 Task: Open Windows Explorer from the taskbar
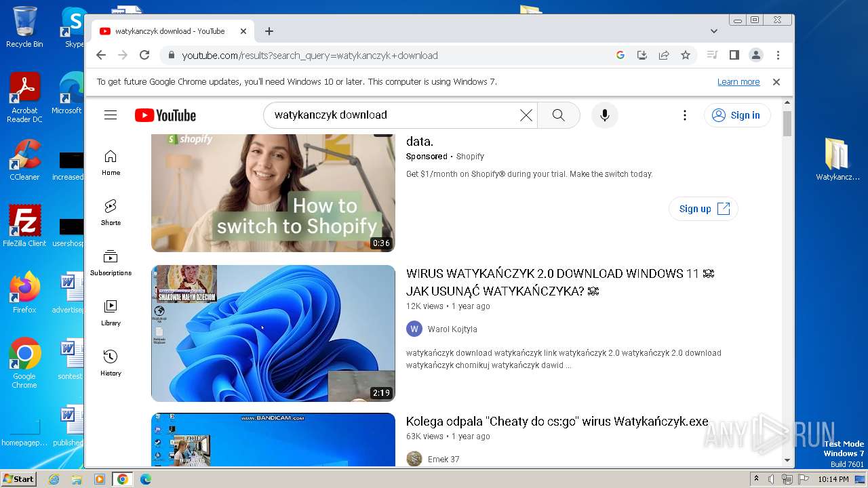pos(77,479)
